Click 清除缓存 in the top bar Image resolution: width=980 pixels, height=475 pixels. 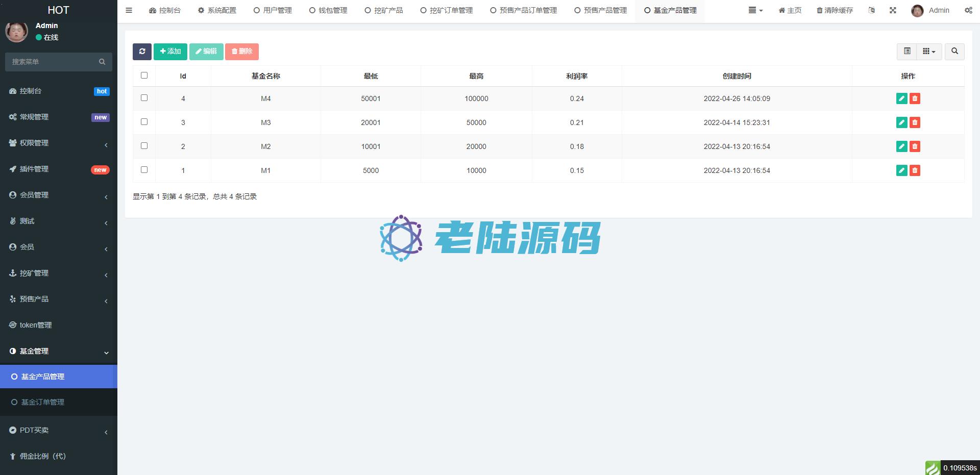(x=835, y=10)
